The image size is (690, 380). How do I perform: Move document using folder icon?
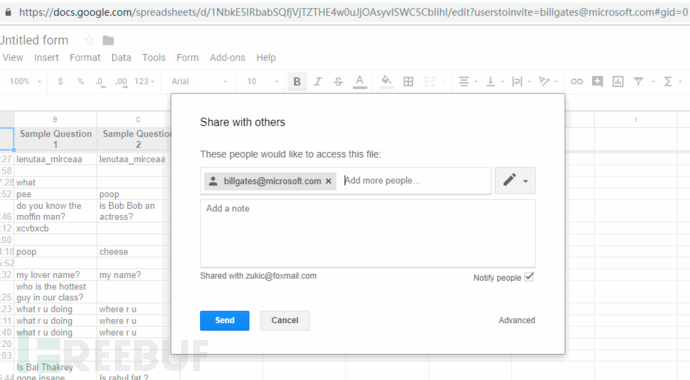[x=108, y=40]
